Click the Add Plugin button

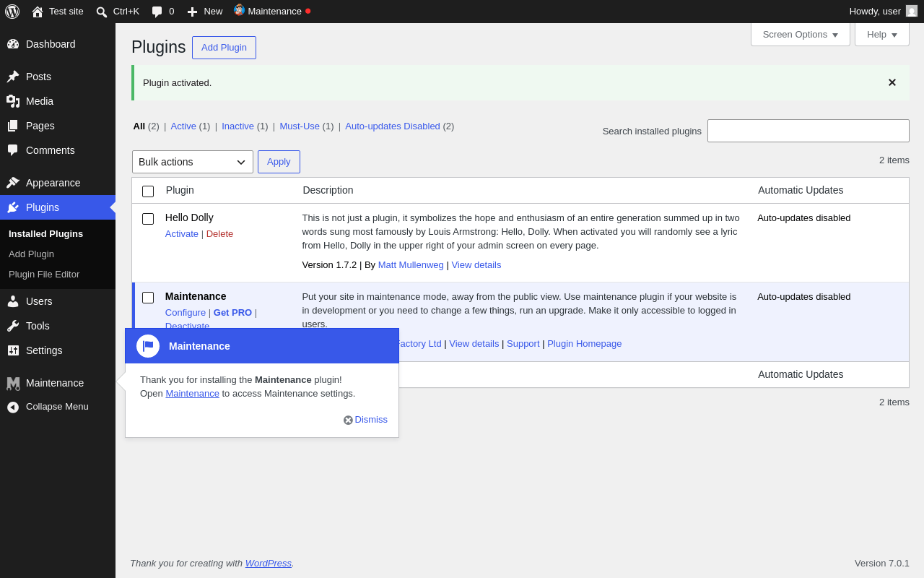pos(224,48)
